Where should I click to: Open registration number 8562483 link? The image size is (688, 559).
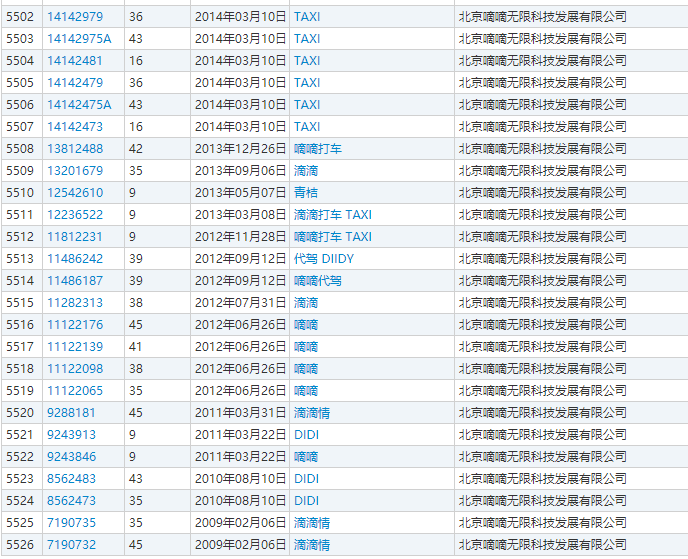click(72, 479)
